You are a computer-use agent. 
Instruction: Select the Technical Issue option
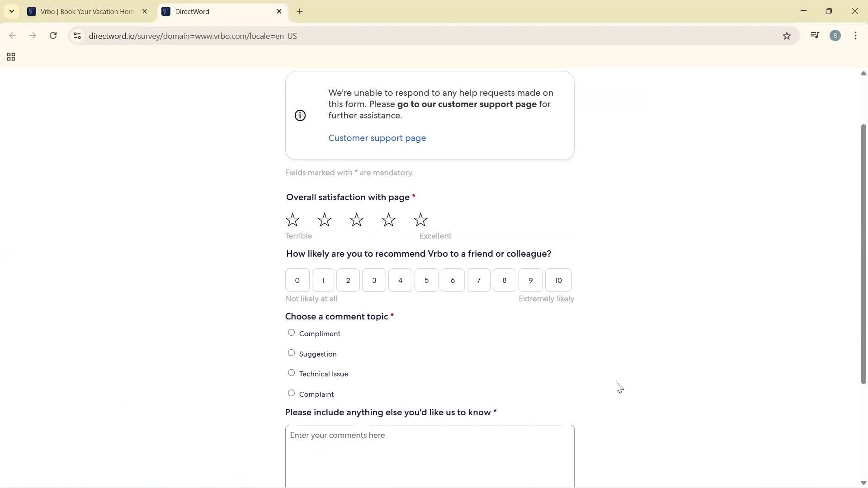(x=291, y=373)
